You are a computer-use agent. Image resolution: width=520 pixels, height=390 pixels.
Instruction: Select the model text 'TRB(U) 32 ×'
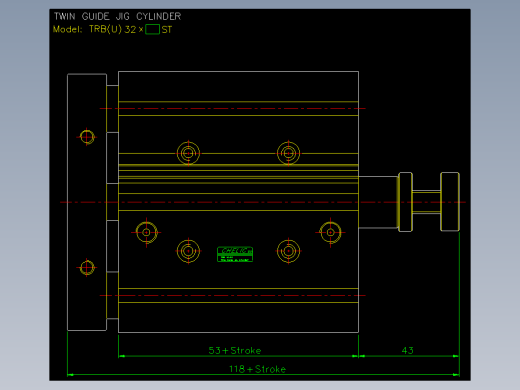tap(116, 29)
